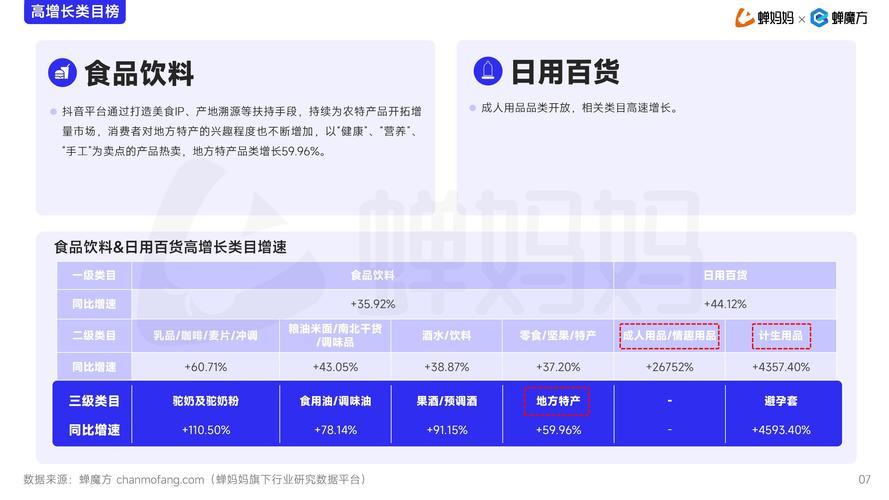Click the +59.96% table value
889x500 pixels.
coord(558,430)
